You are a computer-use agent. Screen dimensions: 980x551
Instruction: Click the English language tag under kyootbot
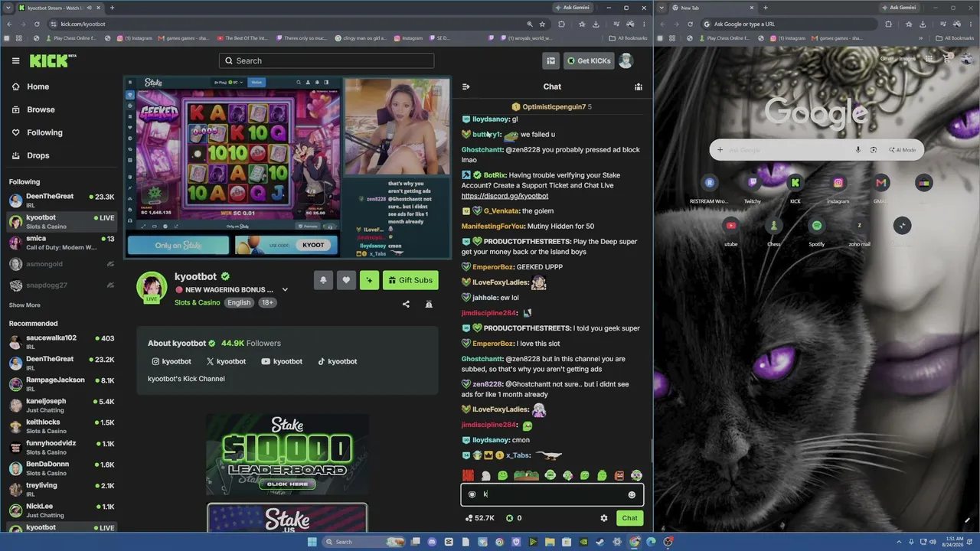click(x=239, y=302)
